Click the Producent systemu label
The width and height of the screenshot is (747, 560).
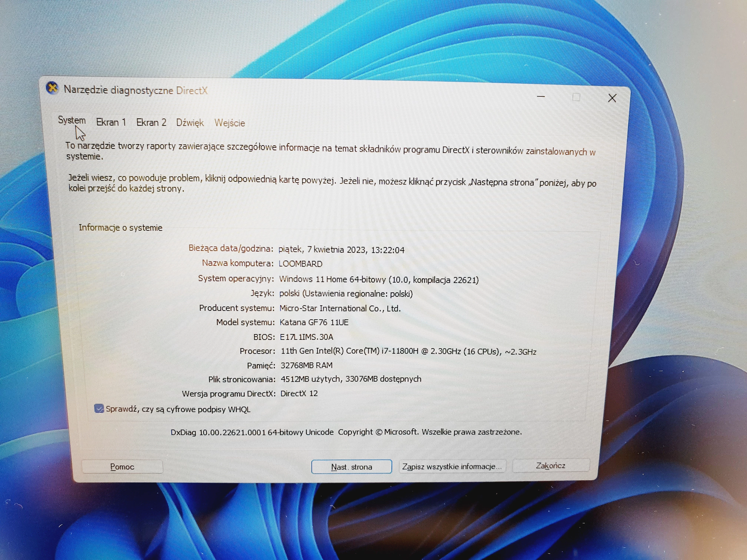pyautogui.click(x=237, y=308)
